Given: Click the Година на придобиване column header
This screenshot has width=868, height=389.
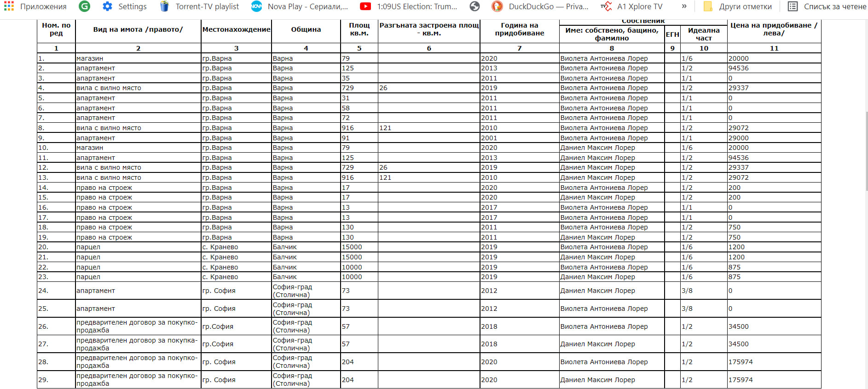Looking at the screenshot, I should (x=519, y=29).
